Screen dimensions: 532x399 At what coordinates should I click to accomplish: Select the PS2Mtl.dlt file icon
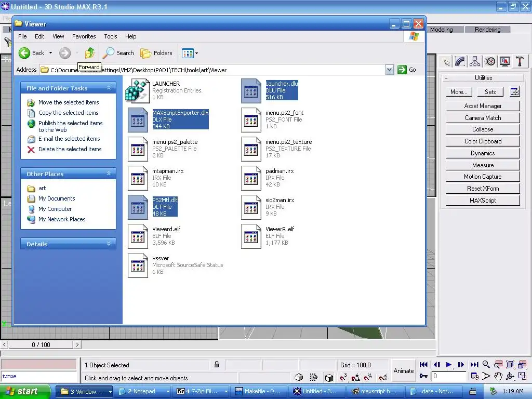pos(138,207)
